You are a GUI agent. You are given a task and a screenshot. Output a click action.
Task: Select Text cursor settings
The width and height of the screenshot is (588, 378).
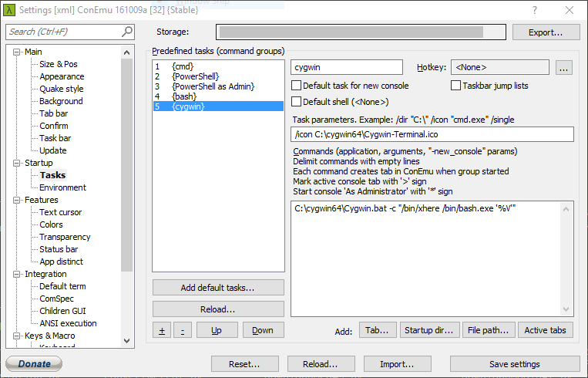[x=60, y=212]
